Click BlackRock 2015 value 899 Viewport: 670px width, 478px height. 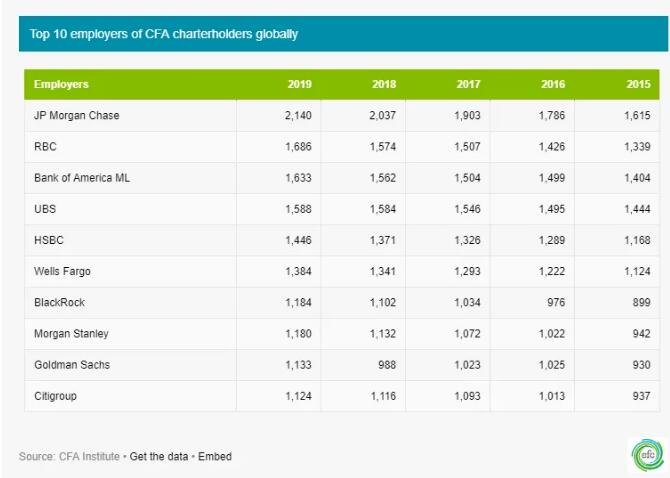click(x=641, y=302)
